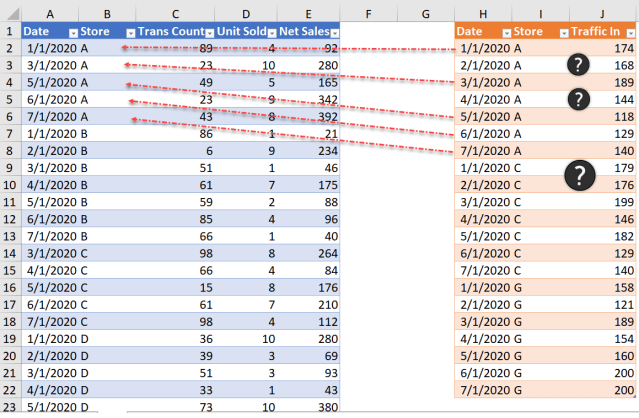Click Traffic In value 121

[x=602, y=305]
